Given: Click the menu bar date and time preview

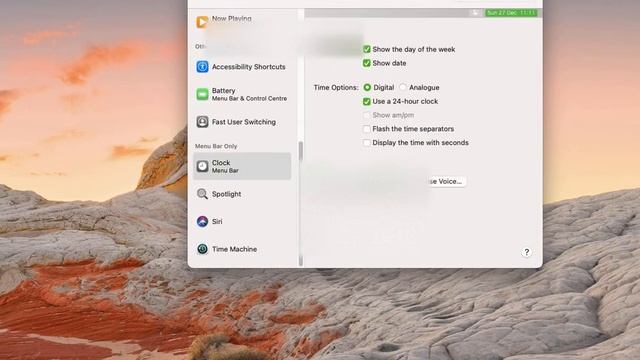Looking at the screenshot, I should pyautogui.click(x=511, y=13).
